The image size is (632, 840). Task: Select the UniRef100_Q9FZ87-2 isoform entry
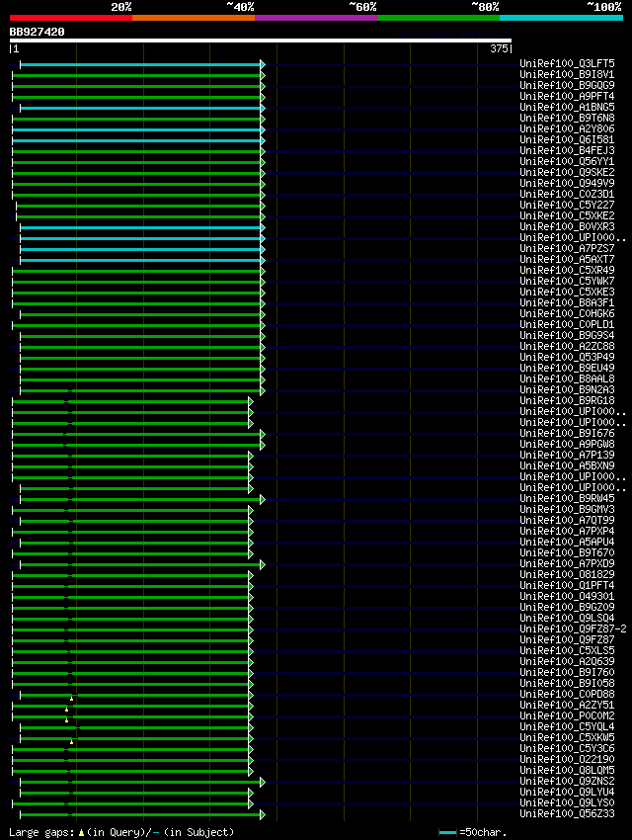point(573,629)
